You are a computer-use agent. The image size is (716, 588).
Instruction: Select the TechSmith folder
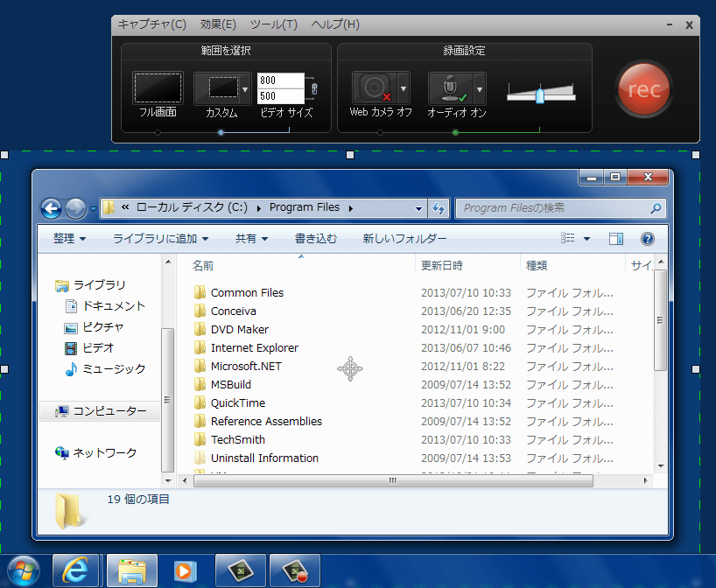[x=238, y=439]
